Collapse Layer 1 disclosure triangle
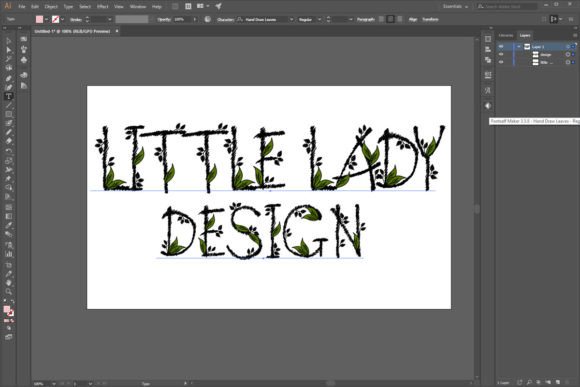 tap(519, 47)
